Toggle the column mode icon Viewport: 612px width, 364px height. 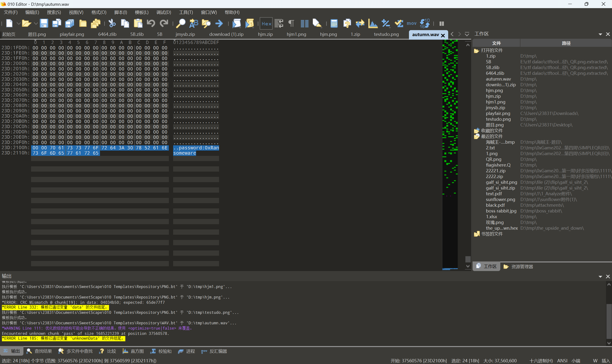click(304, 24)
